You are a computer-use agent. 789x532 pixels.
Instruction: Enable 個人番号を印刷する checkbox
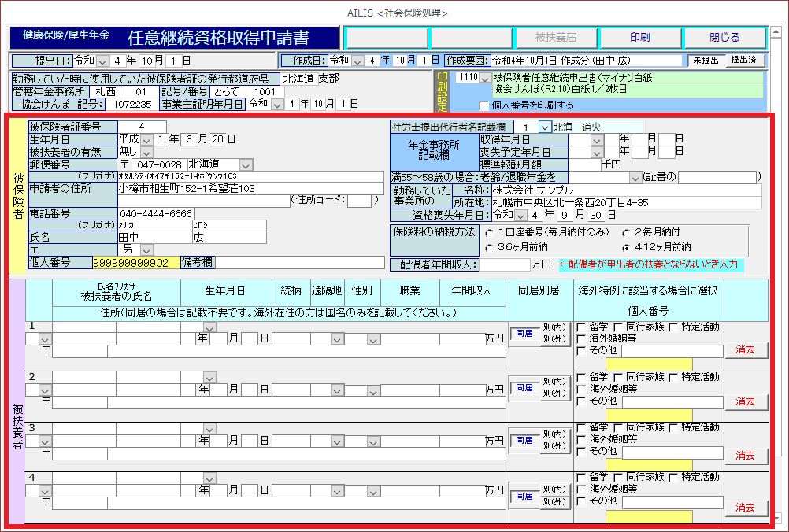coord(483,105)
